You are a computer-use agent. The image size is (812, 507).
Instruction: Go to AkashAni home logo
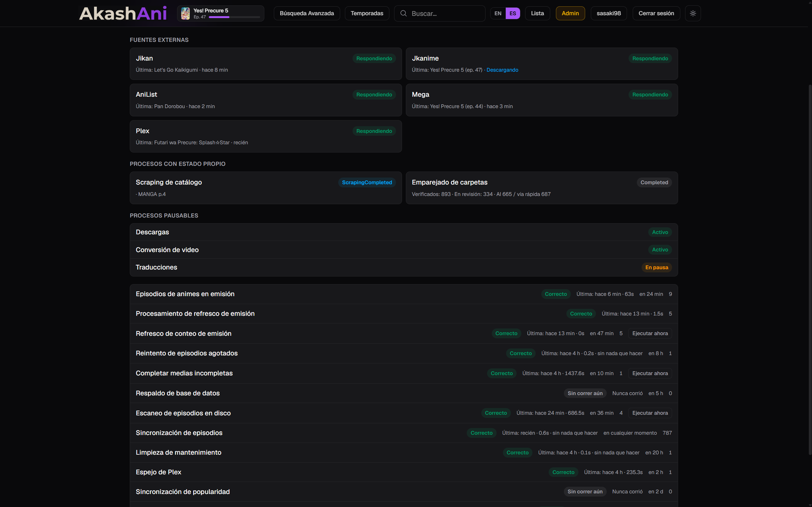tap(123, 13)
